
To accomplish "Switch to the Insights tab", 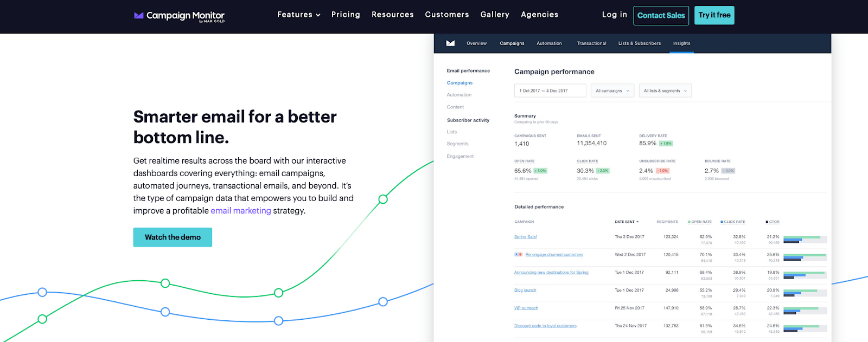I will pyautogui.click(x=681, y=43).
